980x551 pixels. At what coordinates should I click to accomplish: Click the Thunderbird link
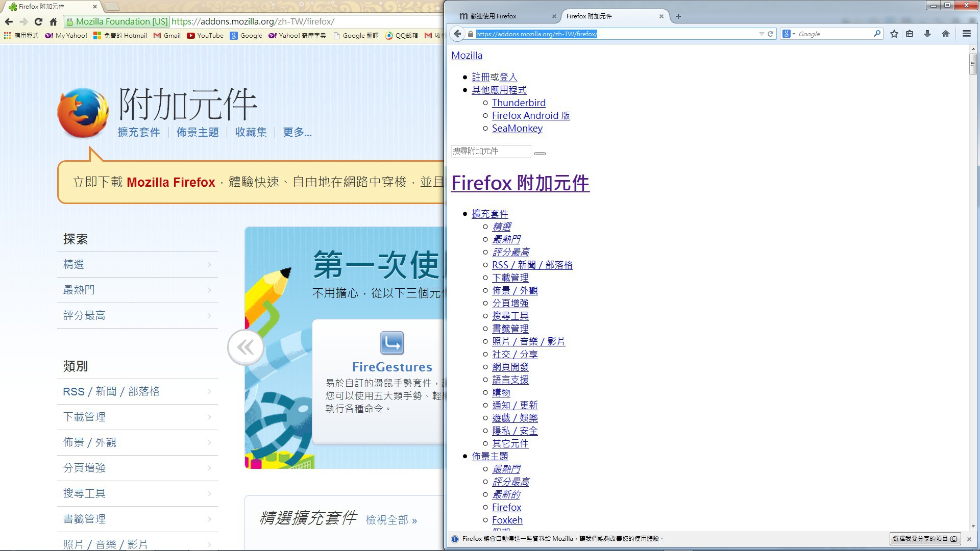click(519, 103)
